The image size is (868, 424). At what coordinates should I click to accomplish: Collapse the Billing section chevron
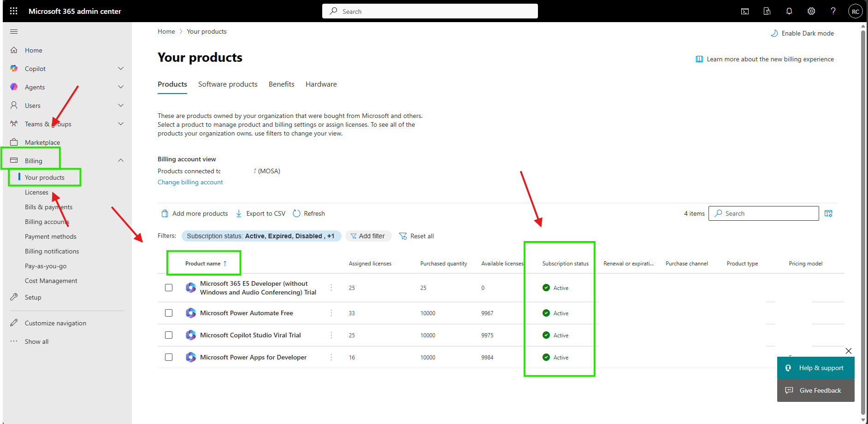point(121,160)
